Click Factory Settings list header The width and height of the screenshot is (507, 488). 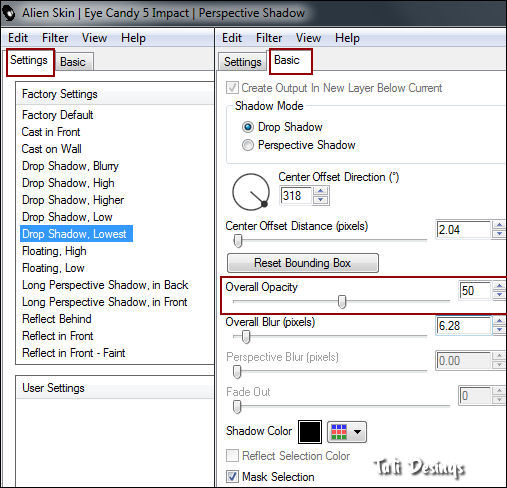(x=115, y=94)
